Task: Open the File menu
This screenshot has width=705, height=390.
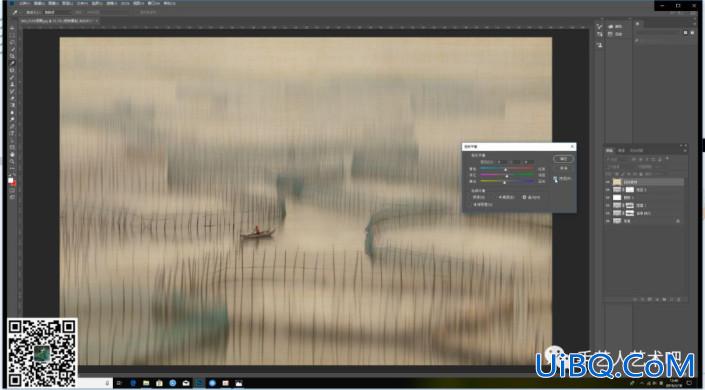Action: (x=24, y=4)
